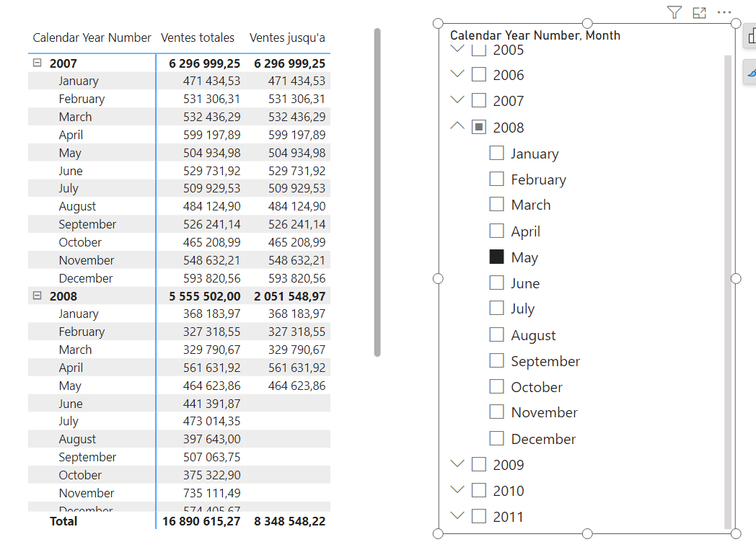This screenshot has width=756, height=555.
Task: Click the Ventes jusqu'a column header
Action: click(x=287, y=37)
